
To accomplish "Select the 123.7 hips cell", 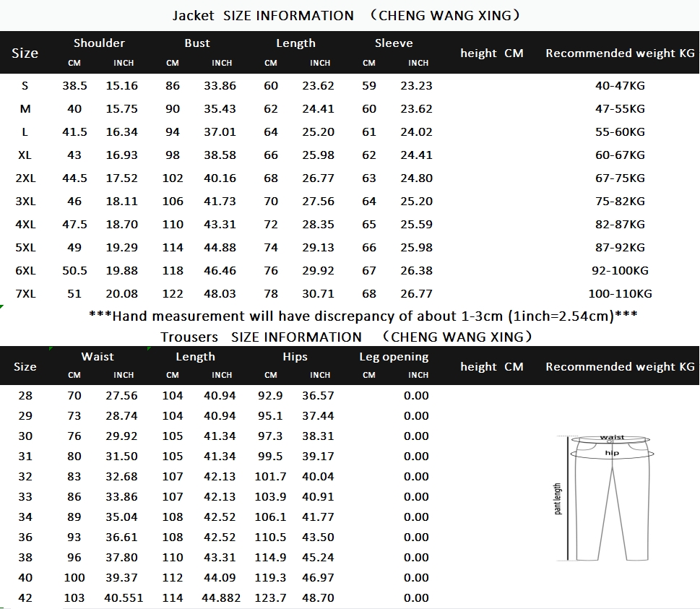I will pos(270,598).
